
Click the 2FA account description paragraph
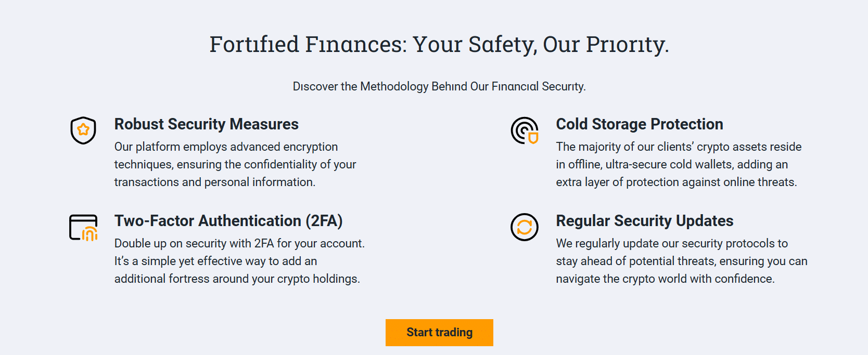(239, 261)
